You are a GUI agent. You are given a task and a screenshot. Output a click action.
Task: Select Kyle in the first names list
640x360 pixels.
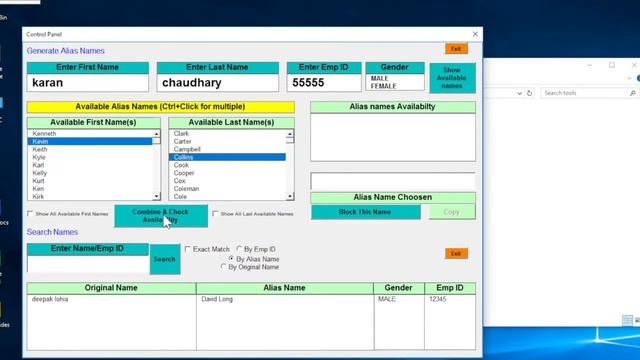pyautogui.click(x=90, y=157)
